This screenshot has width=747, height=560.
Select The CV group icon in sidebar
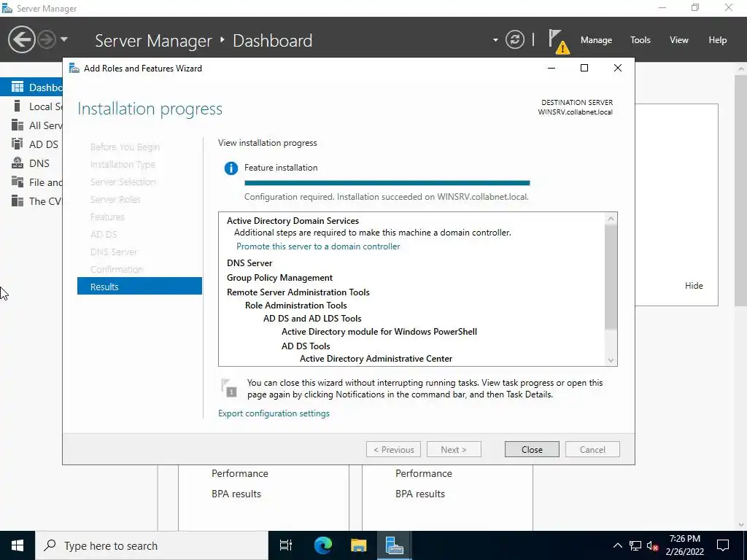18,201
